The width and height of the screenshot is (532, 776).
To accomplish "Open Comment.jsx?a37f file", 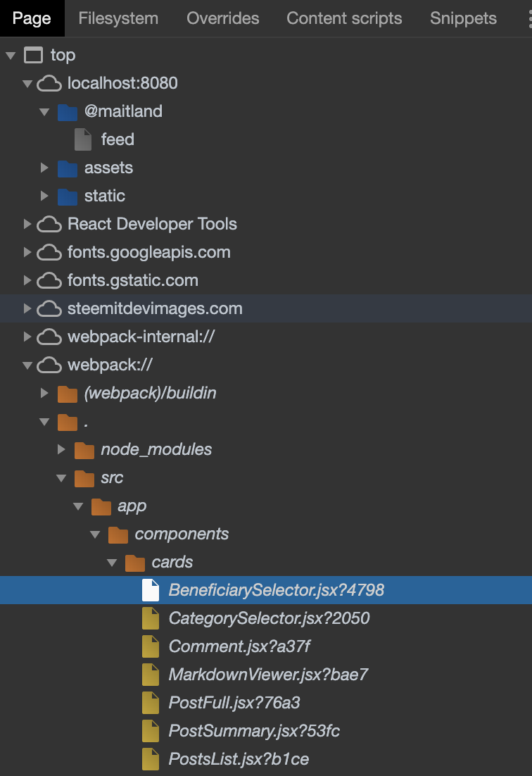I will [x=239, y=646].
